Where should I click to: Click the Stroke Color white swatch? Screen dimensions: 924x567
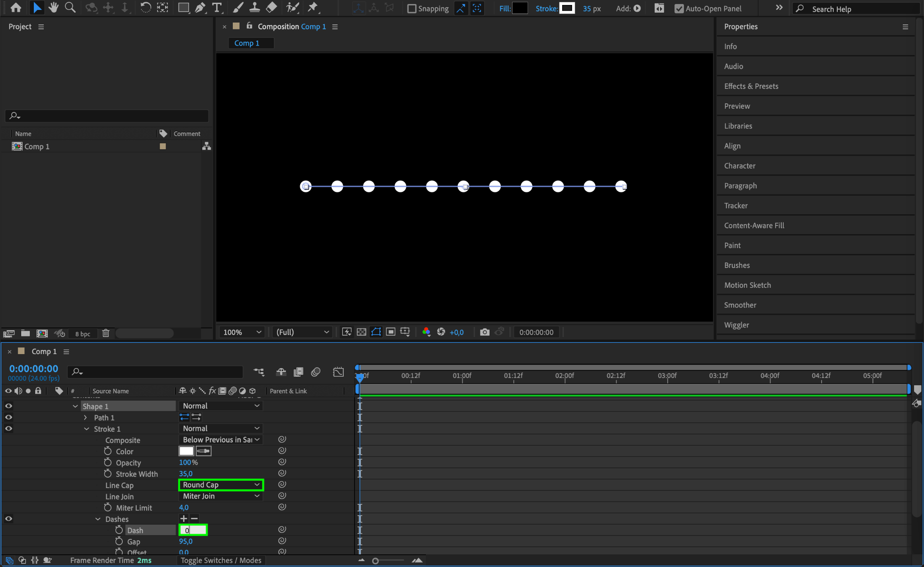186,451
